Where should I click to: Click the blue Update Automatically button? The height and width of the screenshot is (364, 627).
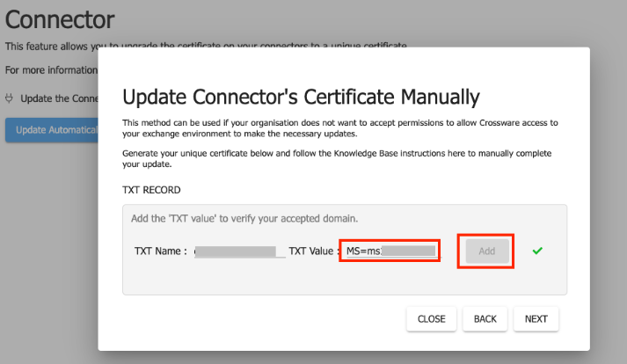(51, 130)
